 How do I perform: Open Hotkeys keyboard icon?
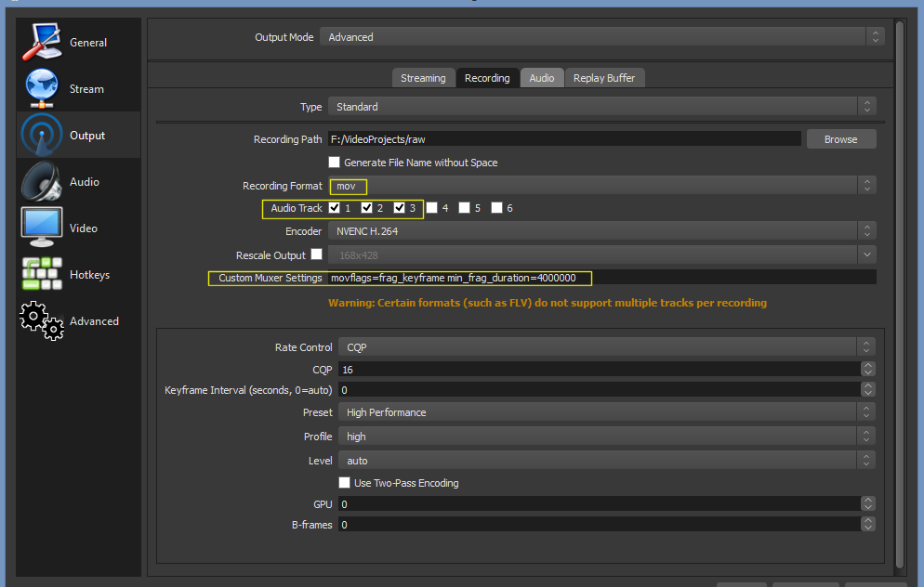click(42, 274)
